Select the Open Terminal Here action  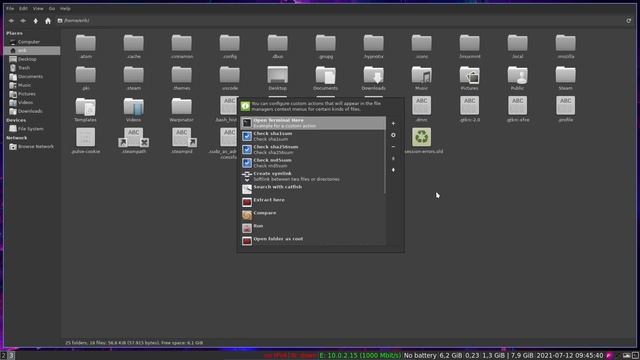(x=313, y=123)
